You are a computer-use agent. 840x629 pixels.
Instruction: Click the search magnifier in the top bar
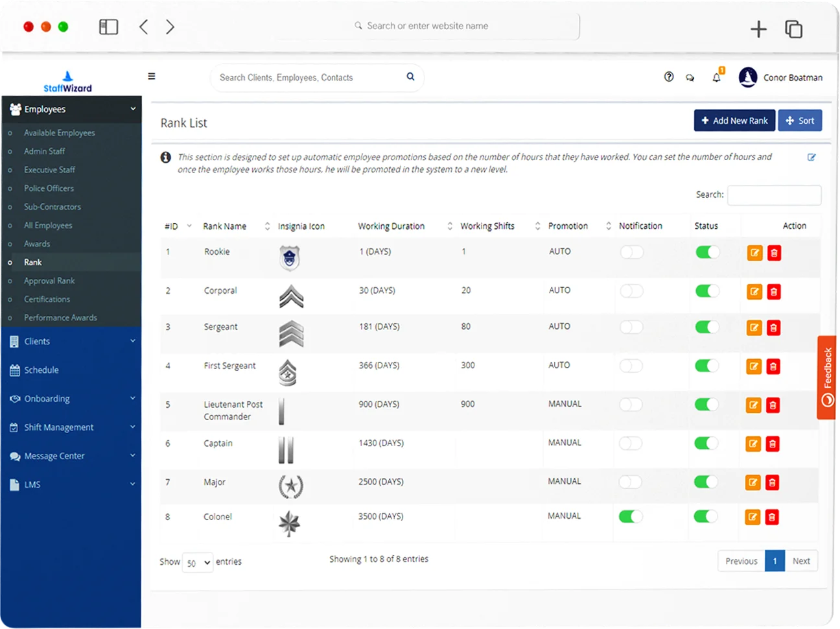(x=410, y=77)
